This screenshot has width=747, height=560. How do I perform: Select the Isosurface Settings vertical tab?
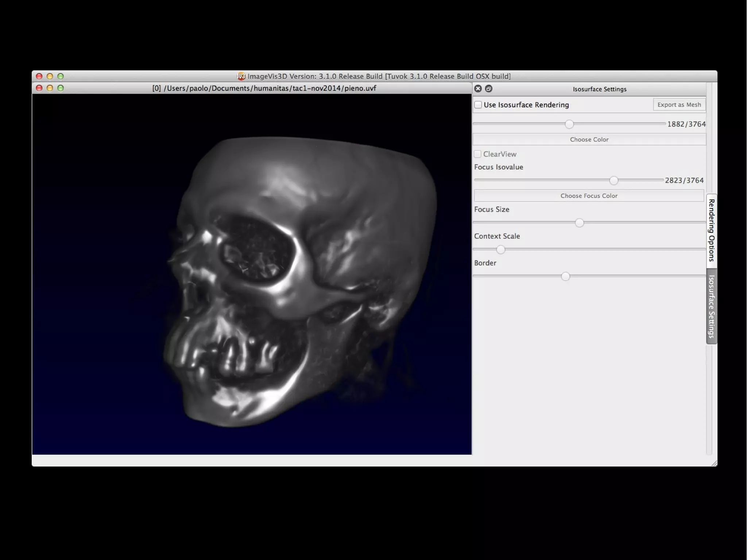tap(711, 306)
